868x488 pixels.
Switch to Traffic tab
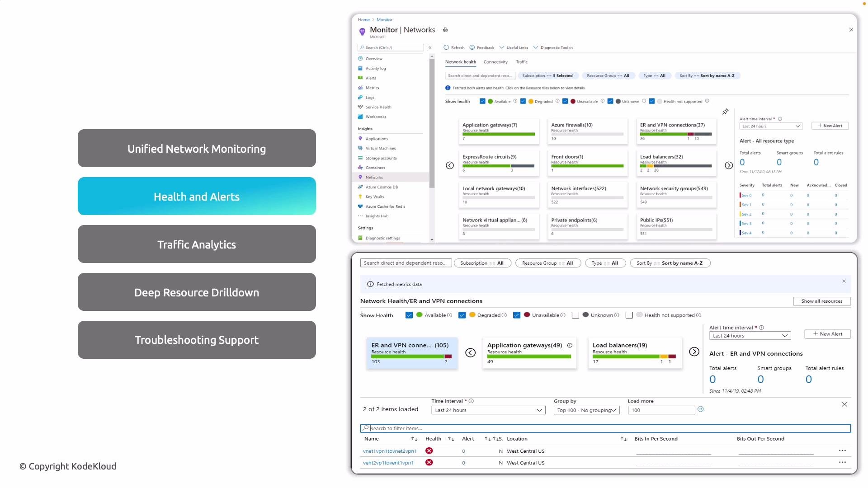(x=522, y=62)
